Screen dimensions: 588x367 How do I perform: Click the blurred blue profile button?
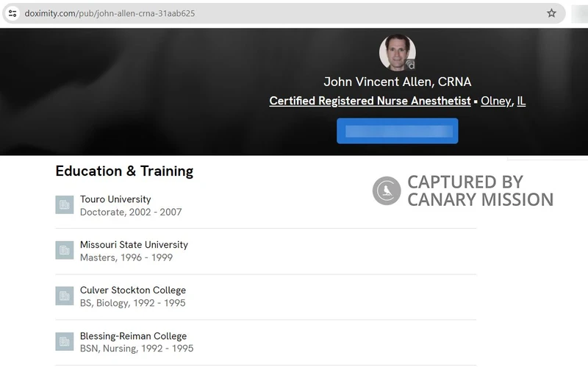tap(397, 131)
